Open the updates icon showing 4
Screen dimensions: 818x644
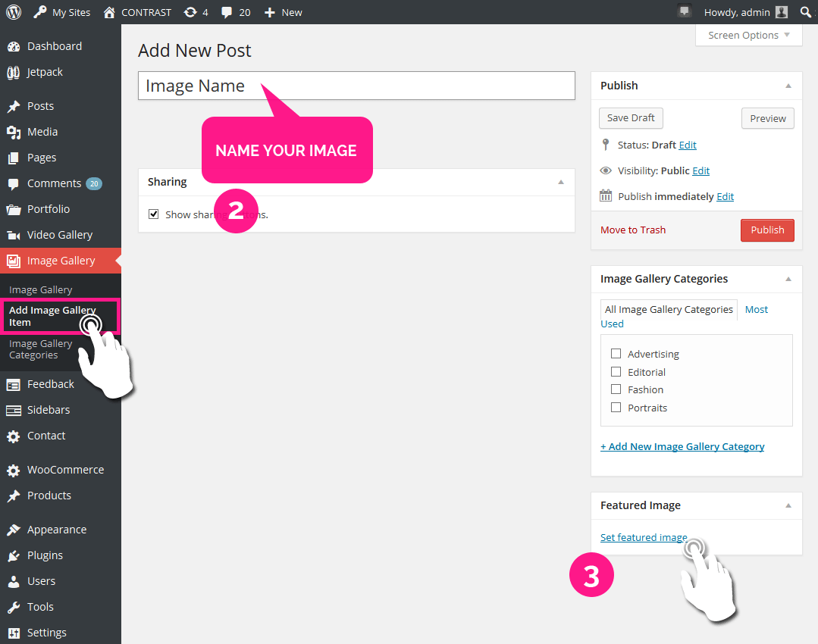click(x=190, y=12)
